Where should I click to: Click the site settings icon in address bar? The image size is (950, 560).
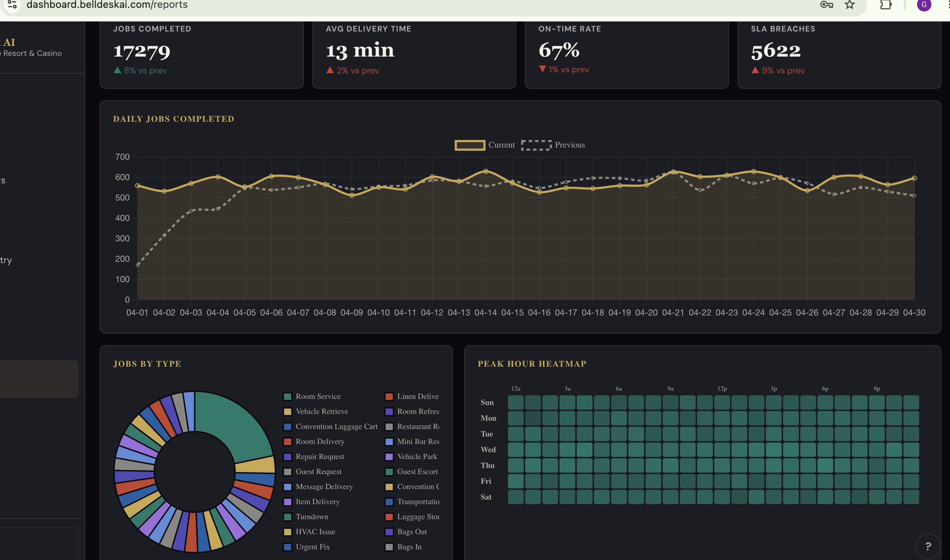coord(12,5)
